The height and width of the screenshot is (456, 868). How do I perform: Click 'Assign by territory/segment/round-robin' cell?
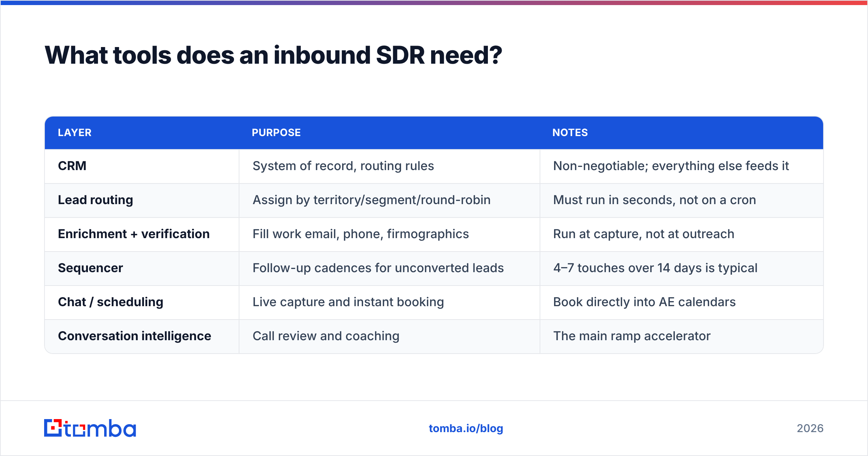click(x=390, y=200)
